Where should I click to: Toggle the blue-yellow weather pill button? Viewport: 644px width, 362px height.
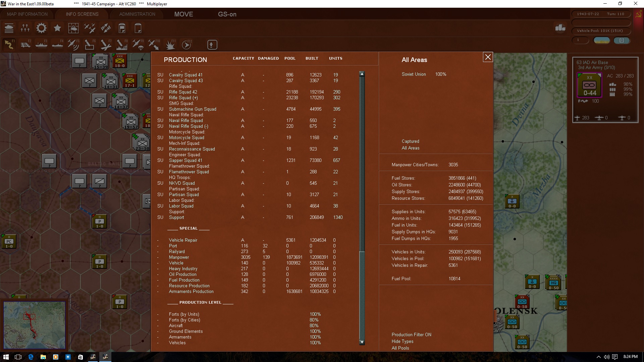(x=602, y=40)
